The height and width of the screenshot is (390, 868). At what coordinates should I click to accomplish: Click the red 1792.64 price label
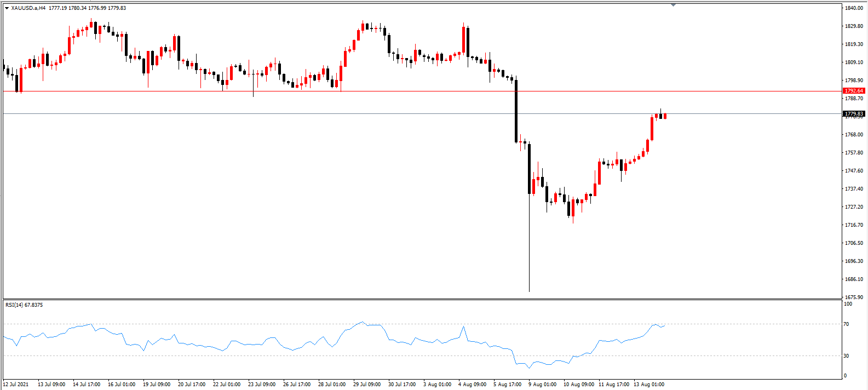[854, 91]
